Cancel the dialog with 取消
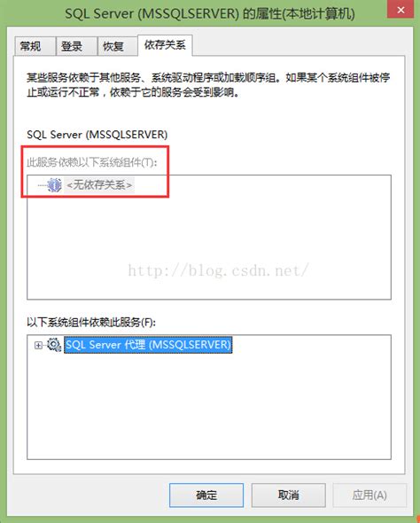This screenshot has height=523, width=420. (288, 496)
